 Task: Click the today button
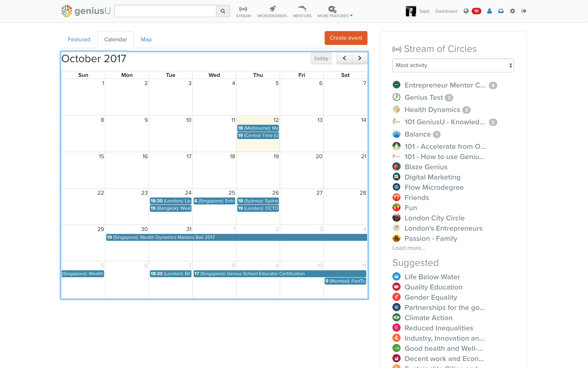point(321,58)
